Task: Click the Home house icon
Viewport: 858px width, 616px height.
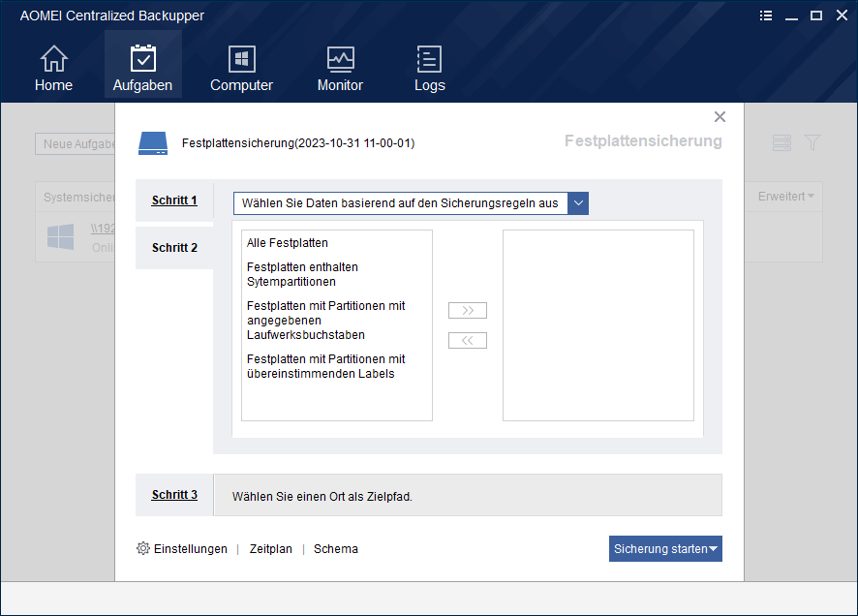Action: (x=53, y=58)
